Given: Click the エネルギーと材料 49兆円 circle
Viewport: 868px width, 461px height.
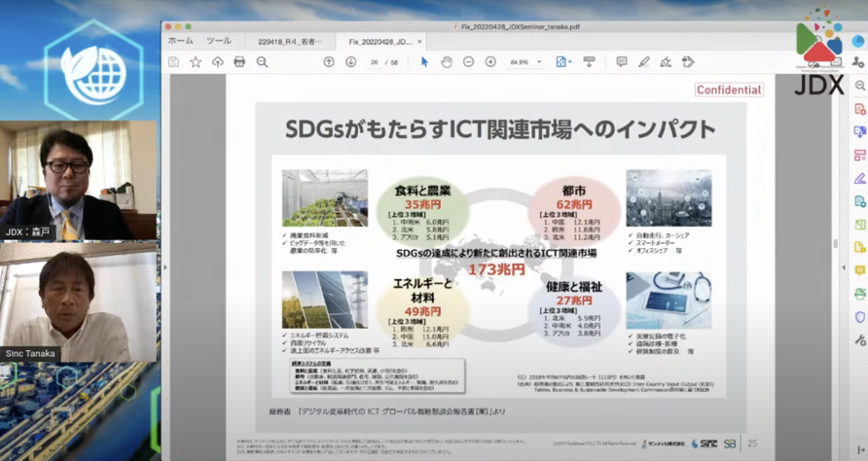Looking at the screenshot, I should pyautogui.click(x=422, y=310).
